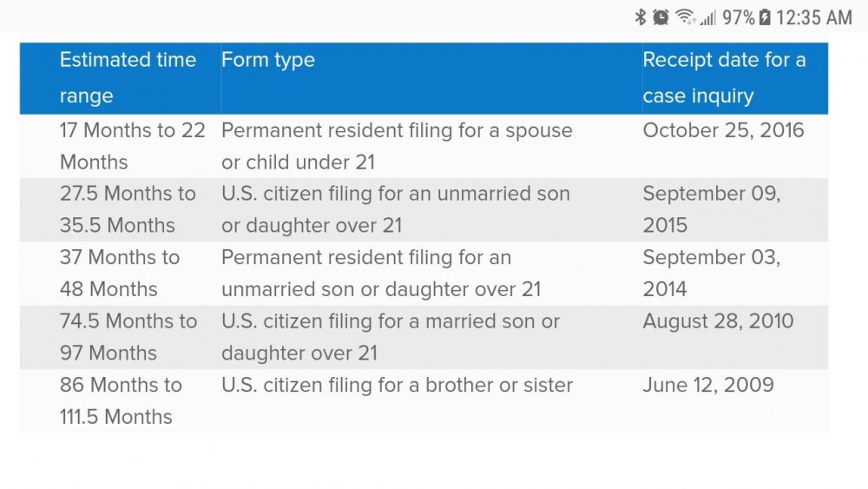
Task: Click the August 28, 2010 date cell
Action: [x=718, y=321]
